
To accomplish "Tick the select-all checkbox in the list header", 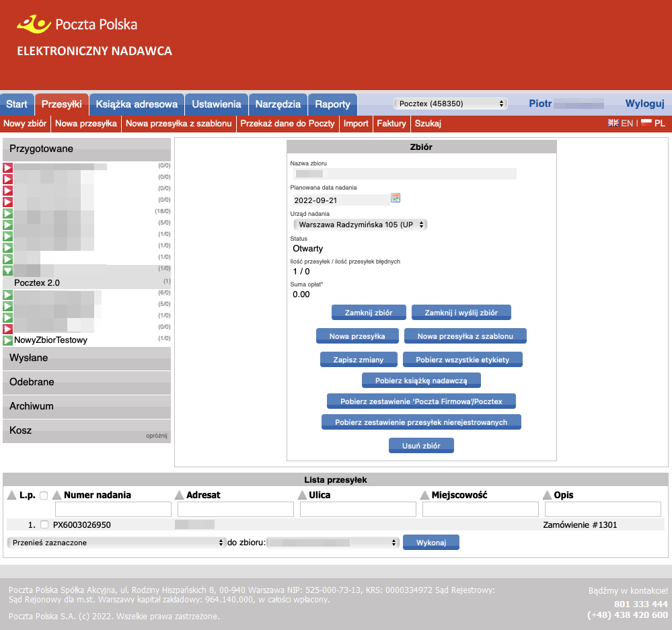I will click(x=44, y=496).
